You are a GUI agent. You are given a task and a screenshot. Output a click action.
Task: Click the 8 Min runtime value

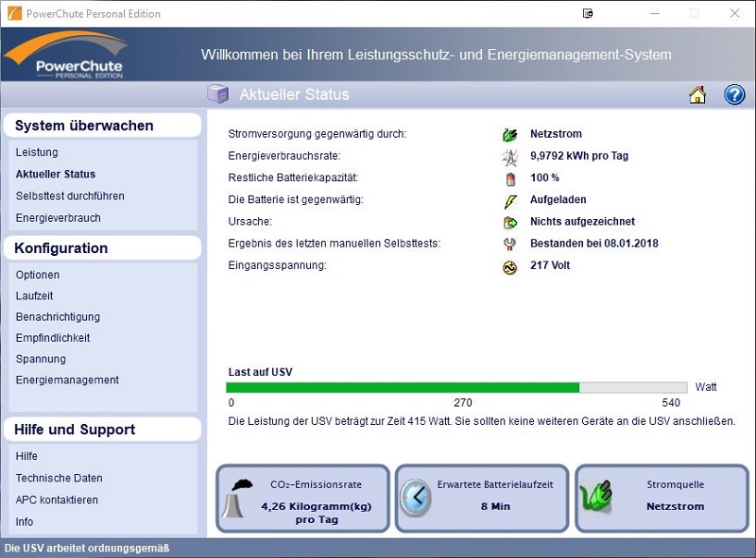point(495,506)
